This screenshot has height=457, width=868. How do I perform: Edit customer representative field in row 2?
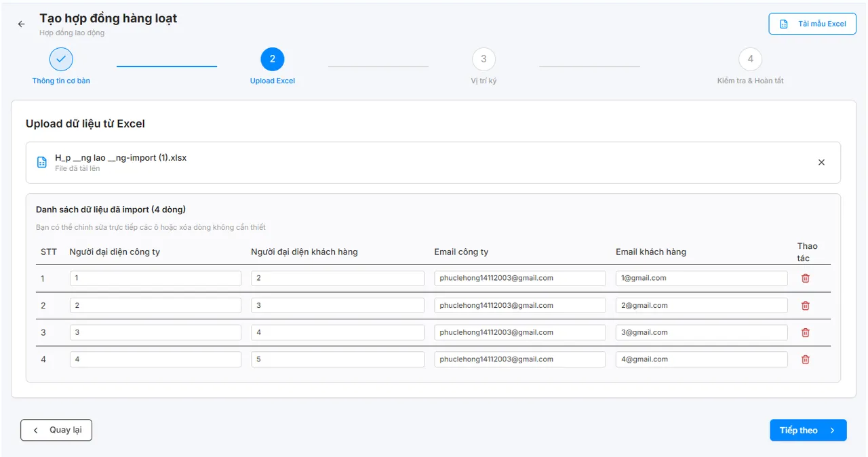[337, 306]
